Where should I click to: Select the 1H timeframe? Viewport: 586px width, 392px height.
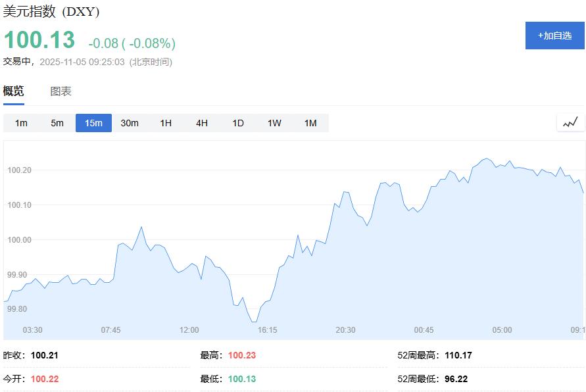coord(166,122)
